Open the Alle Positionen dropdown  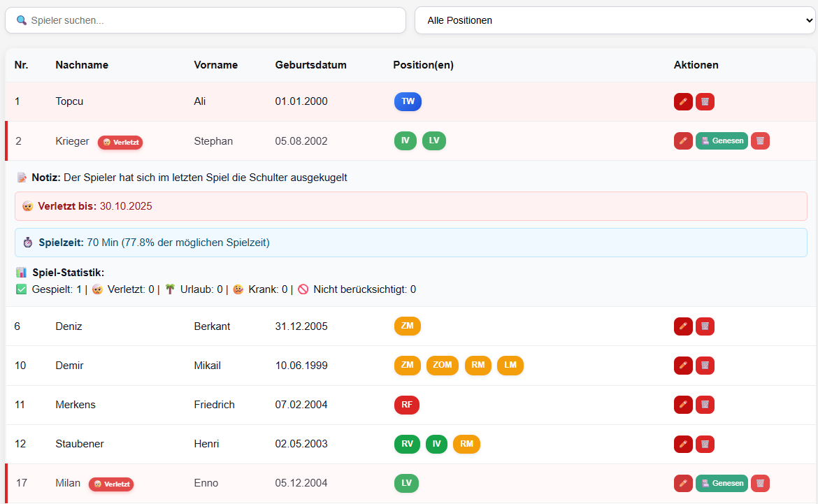pyautogui.click(x=615, y=20)
